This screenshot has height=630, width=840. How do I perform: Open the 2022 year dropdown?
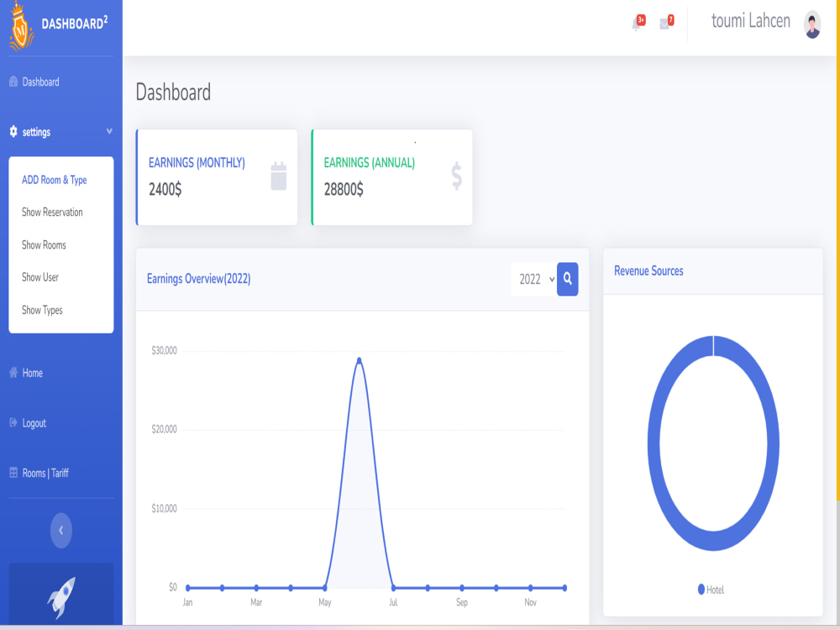(x=534, y=279)
